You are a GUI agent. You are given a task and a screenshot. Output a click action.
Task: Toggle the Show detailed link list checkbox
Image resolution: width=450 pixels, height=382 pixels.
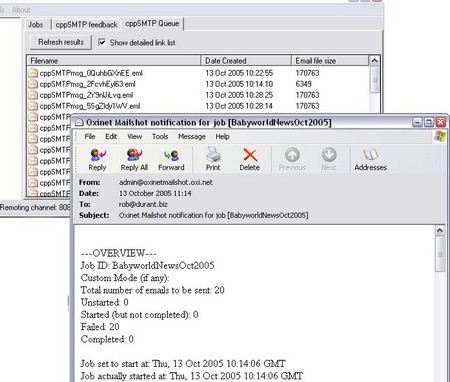click(x=102, y=42)
